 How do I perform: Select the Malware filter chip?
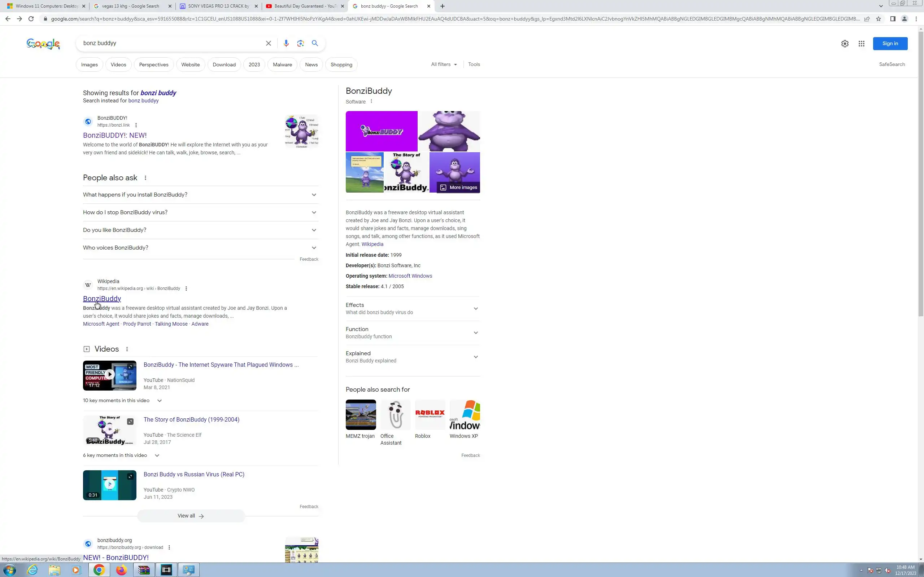click(x=282, y=65)
